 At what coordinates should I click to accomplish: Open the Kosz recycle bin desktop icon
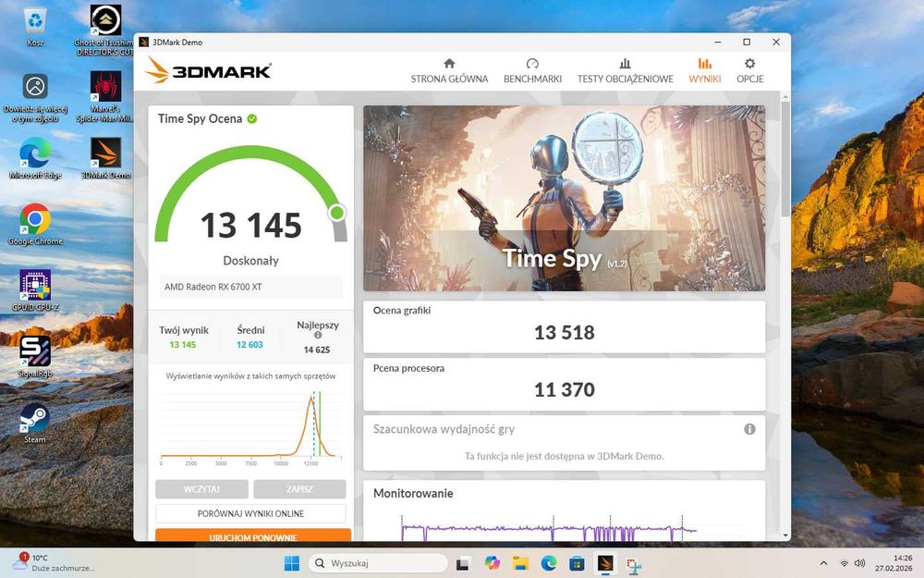35,27
